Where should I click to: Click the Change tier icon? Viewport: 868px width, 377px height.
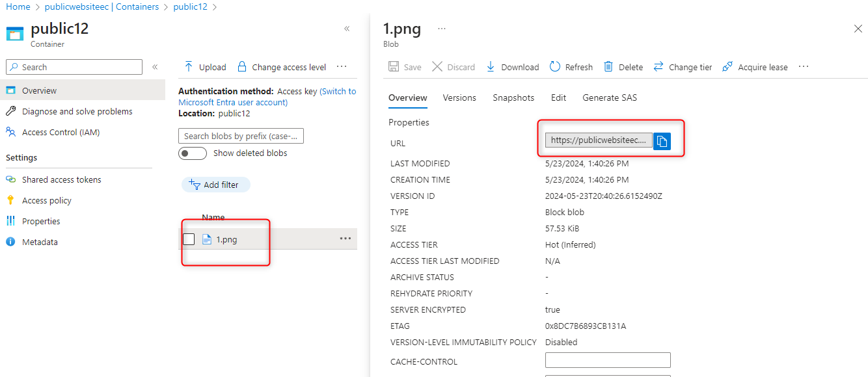658,67
